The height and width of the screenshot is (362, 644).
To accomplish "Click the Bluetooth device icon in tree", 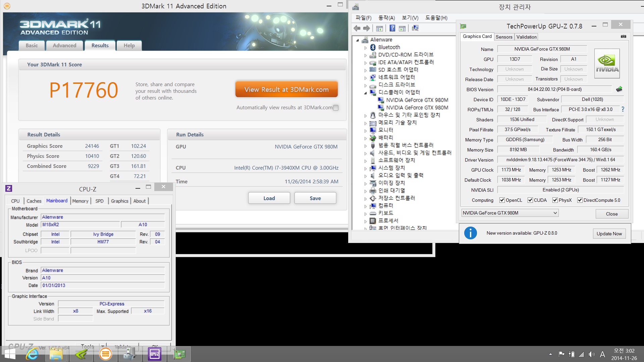I will click(x=373, y=47).
